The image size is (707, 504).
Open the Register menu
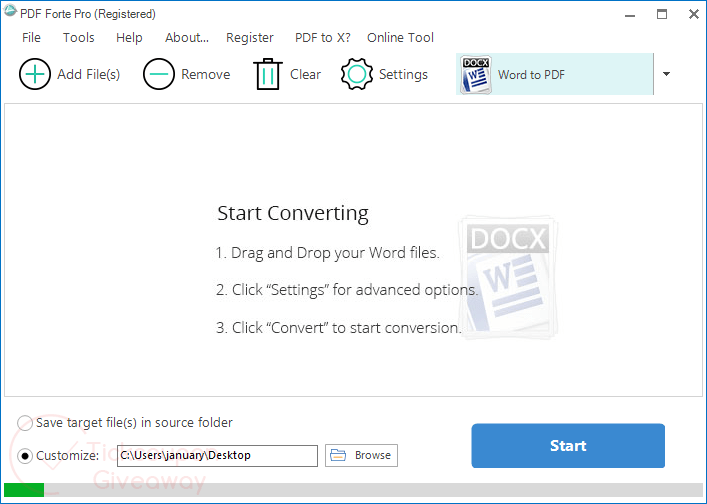(250, 37)
